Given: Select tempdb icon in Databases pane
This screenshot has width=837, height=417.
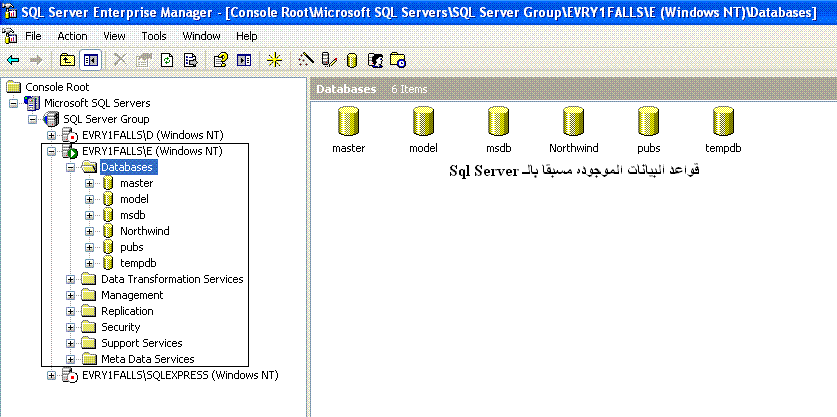Looking at the screenshot, I should (723, 130).
